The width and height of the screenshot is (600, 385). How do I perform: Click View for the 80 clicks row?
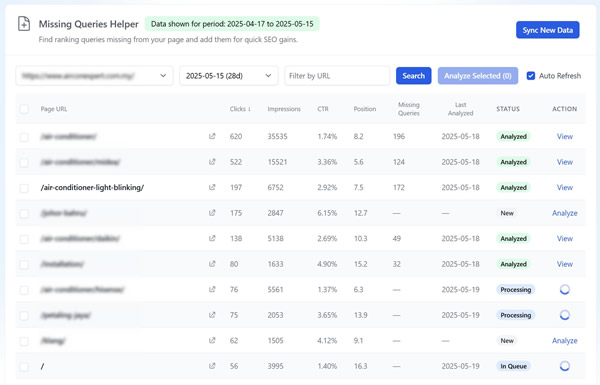click(x=565, y=264)
